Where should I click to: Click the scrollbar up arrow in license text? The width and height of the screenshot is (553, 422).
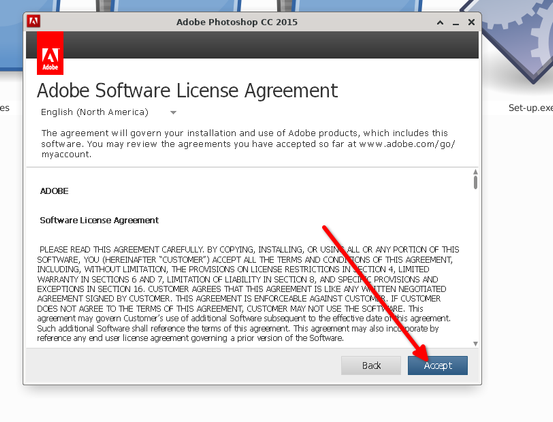point(475,172)
